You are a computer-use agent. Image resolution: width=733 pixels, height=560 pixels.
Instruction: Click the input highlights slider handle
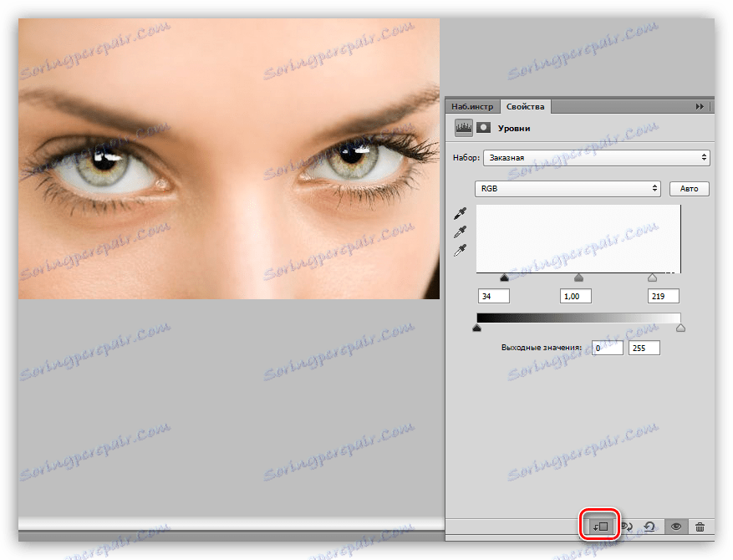coord(652,277)
